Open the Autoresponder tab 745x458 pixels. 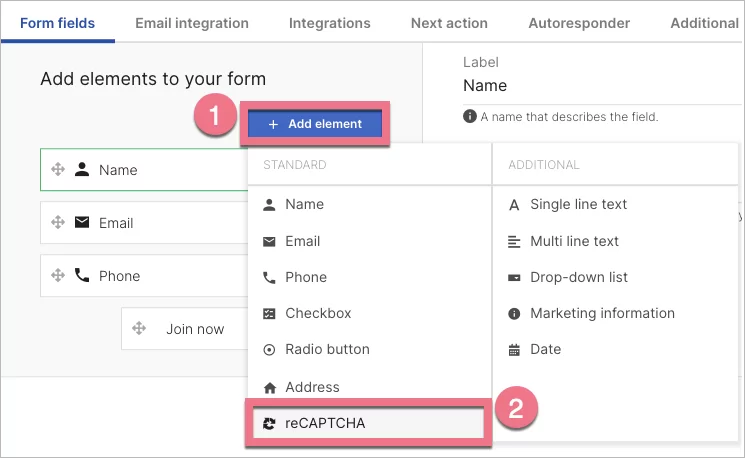[x=579, y=23]
